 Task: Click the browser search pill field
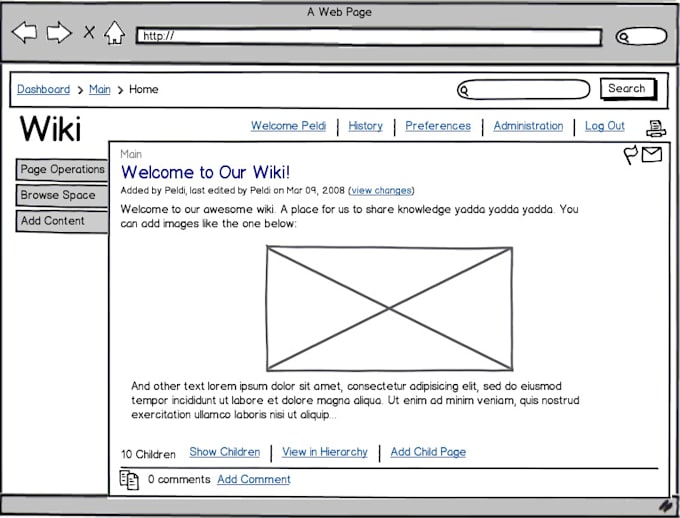[641, 36]
